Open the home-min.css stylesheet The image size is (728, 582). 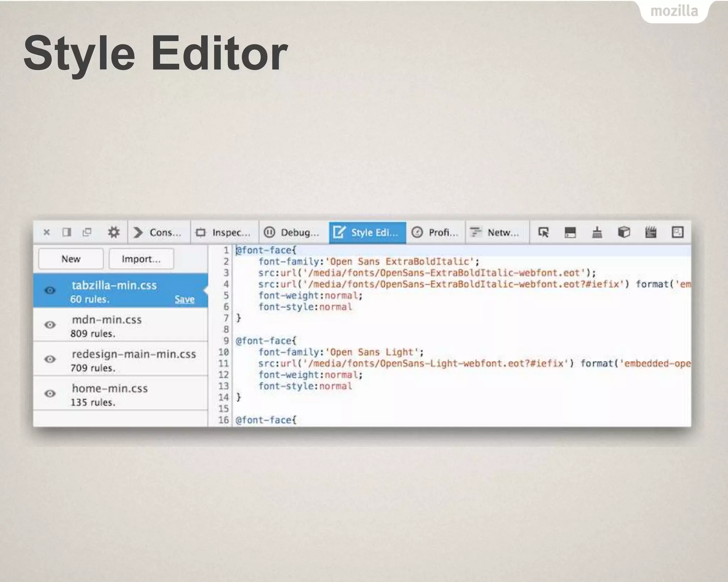click(x=121, y=393)
